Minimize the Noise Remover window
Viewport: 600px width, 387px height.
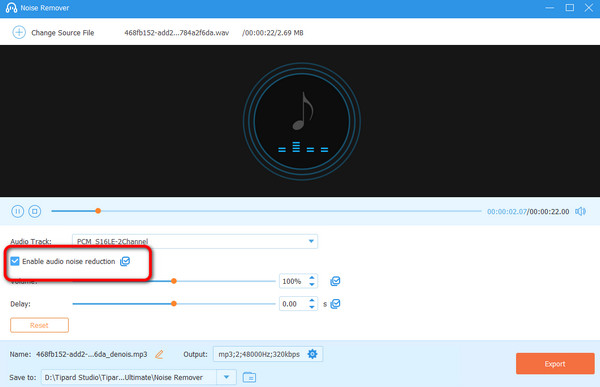549,8
